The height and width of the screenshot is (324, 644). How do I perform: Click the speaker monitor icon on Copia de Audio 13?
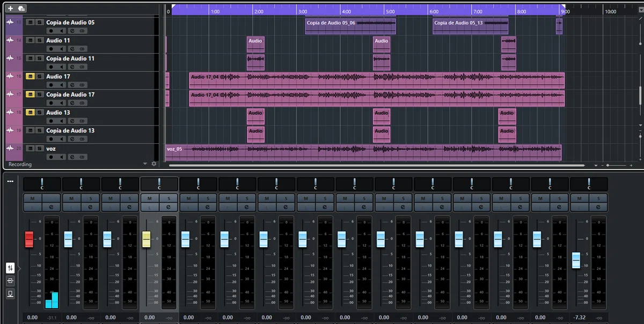(x=62, y=139)
